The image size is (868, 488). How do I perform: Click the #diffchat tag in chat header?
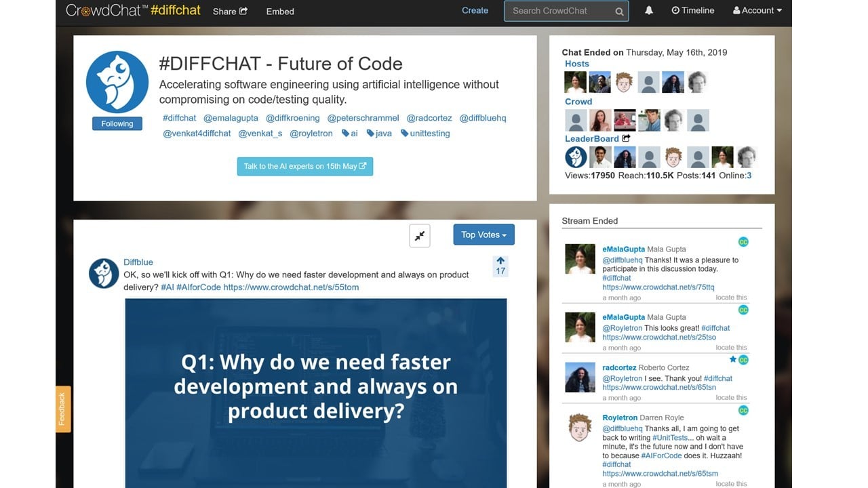pyautogui.click(x=180, y=118)
